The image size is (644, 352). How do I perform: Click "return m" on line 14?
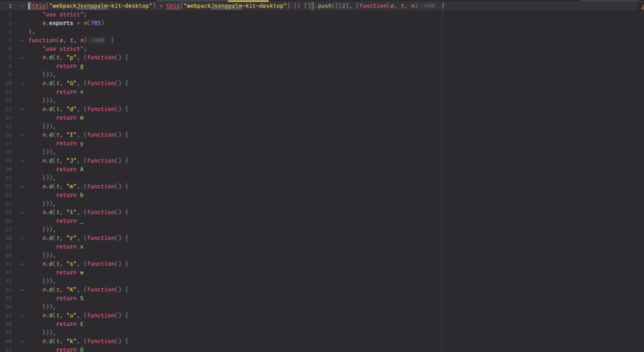70,118
